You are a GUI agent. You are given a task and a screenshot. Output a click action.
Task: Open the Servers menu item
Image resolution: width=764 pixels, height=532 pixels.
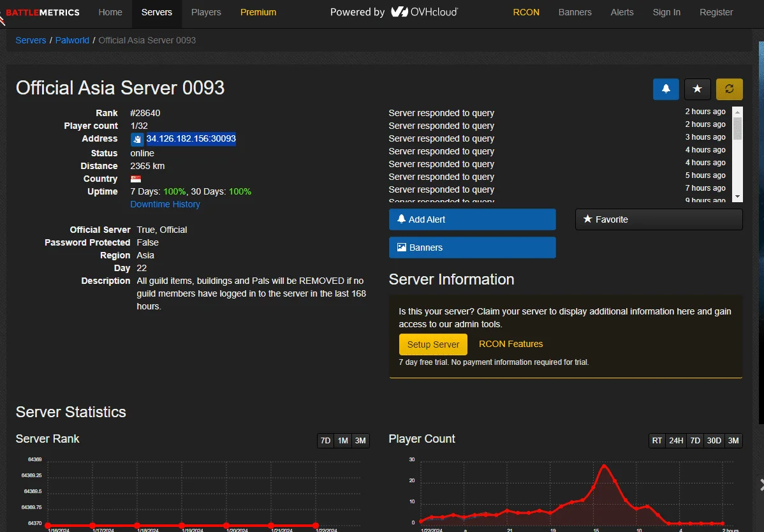156,12
